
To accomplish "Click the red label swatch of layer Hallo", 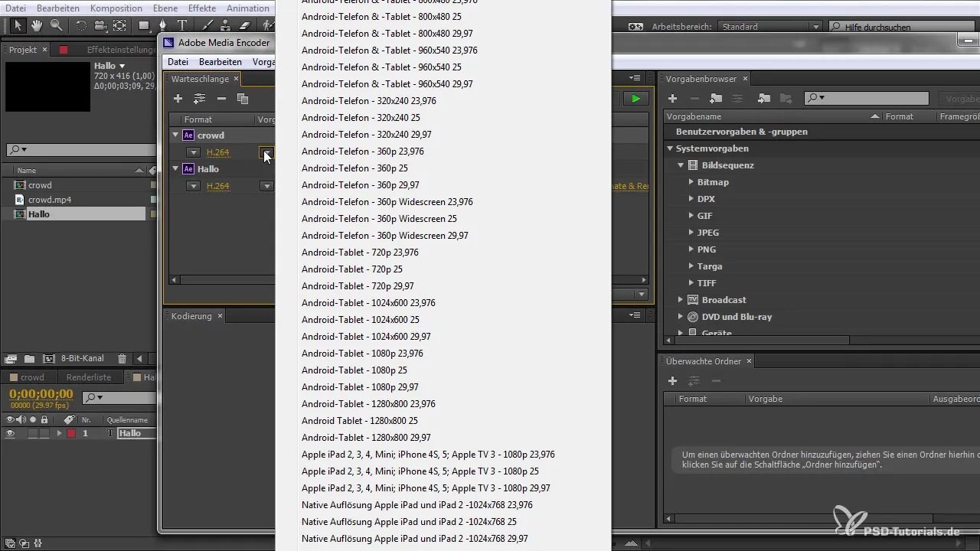I will pos(71,433).
